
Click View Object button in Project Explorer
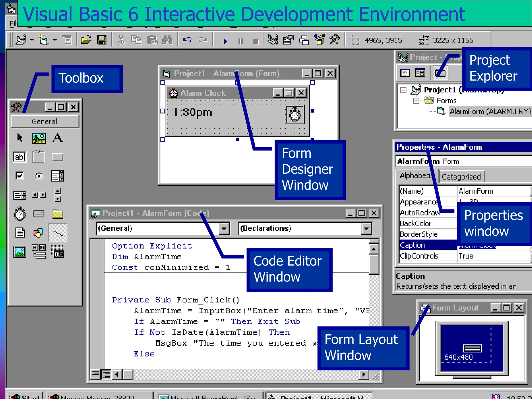click(420, 73)
